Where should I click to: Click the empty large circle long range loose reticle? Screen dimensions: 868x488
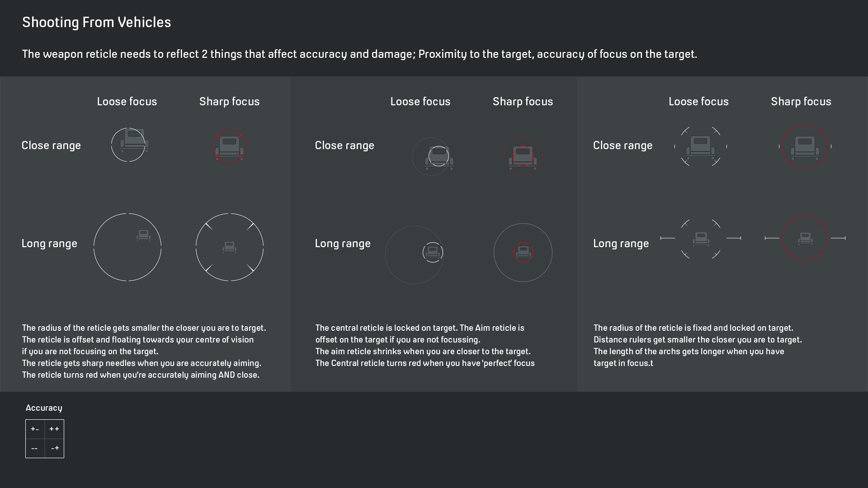point(127,247)
